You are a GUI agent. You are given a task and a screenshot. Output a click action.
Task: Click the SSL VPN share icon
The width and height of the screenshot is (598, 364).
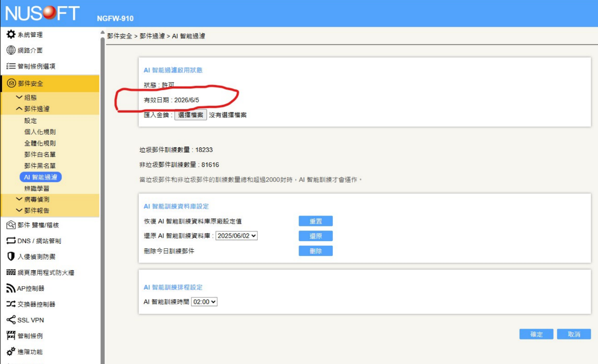(x=11, y=320)
